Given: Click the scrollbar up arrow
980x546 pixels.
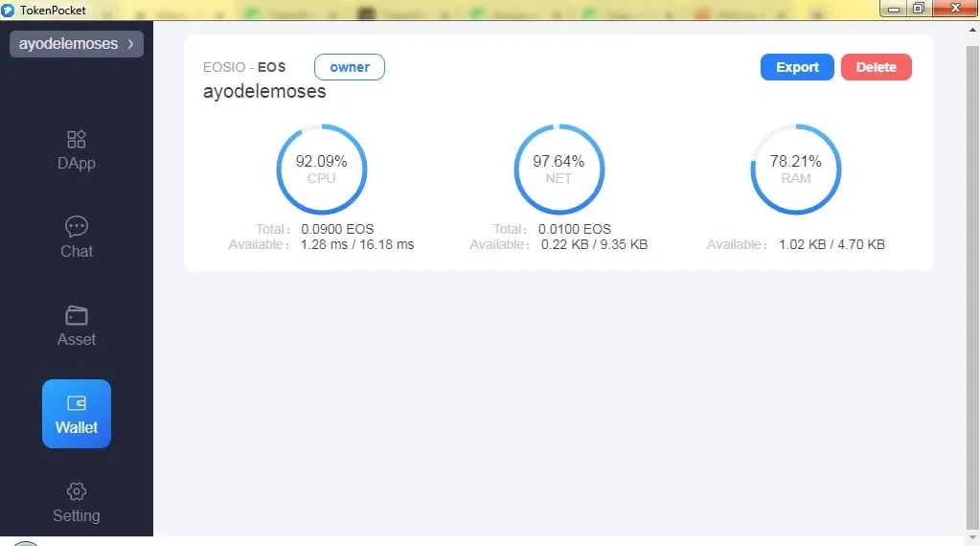Looking at the screenshot, I should tap(972, 30).
